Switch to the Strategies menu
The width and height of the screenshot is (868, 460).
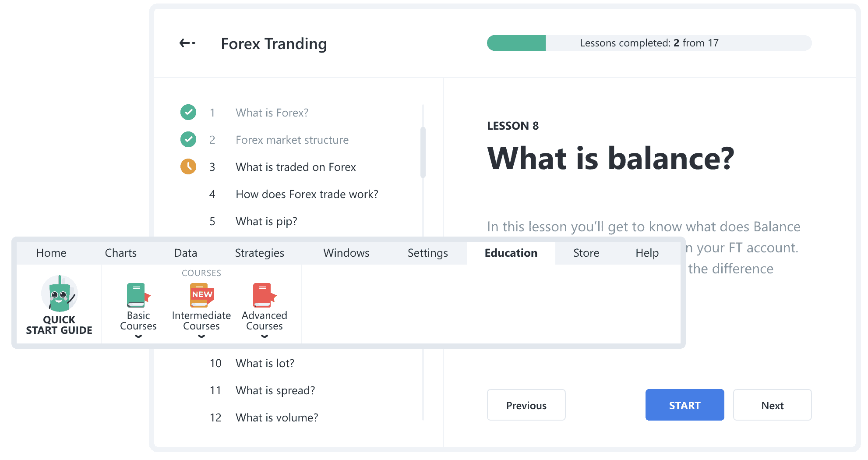259,253
